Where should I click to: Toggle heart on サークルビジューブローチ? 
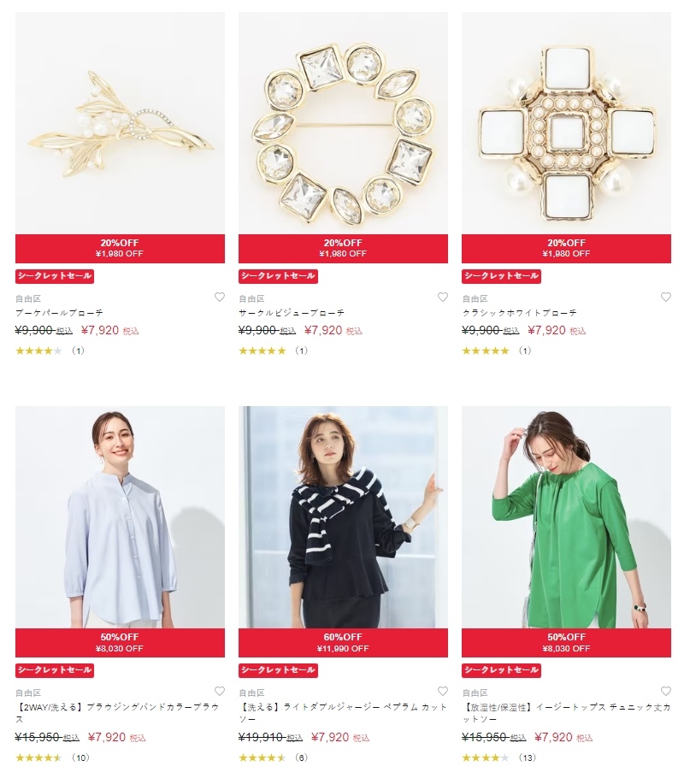[443, 297]
